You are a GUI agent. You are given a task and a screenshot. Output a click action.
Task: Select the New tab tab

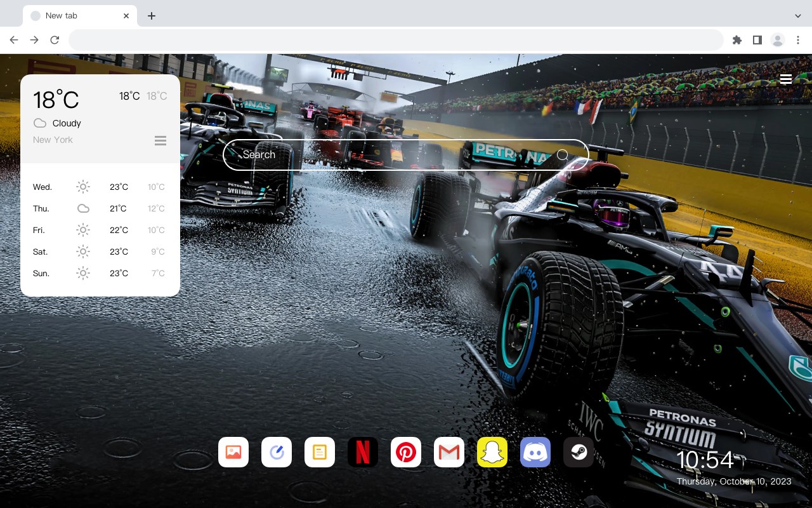[80, 15]
